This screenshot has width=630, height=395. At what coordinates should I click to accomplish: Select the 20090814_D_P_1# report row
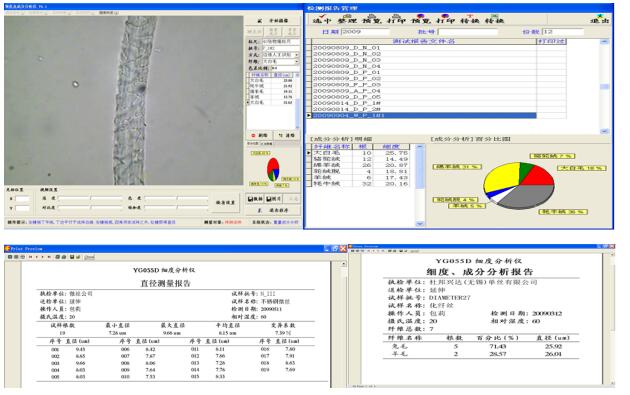coord(424,103)
